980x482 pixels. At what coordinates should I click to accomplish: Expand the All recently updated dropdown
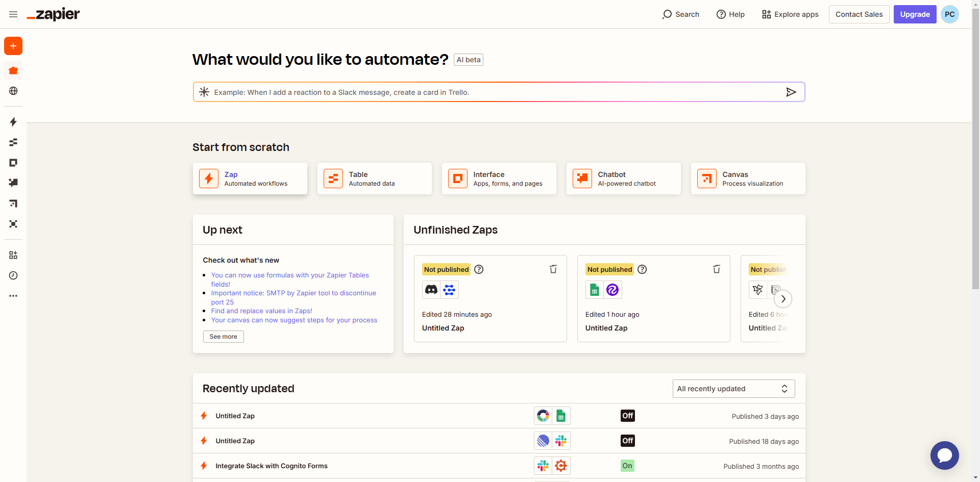tap(733, 389)
